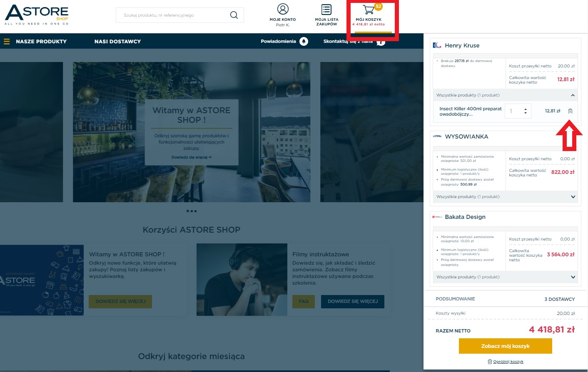
Task: Click Insect Killer 400ml product name
Action: 471,112
